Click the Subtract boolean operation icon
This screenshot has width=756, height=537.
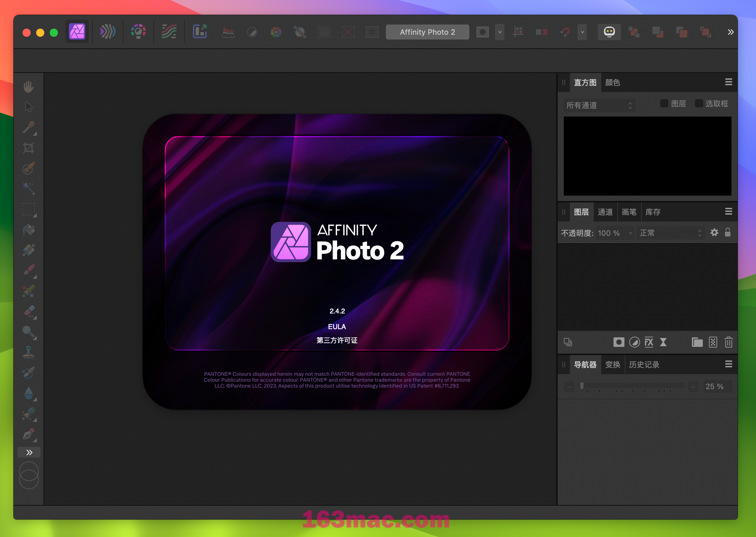657,32
